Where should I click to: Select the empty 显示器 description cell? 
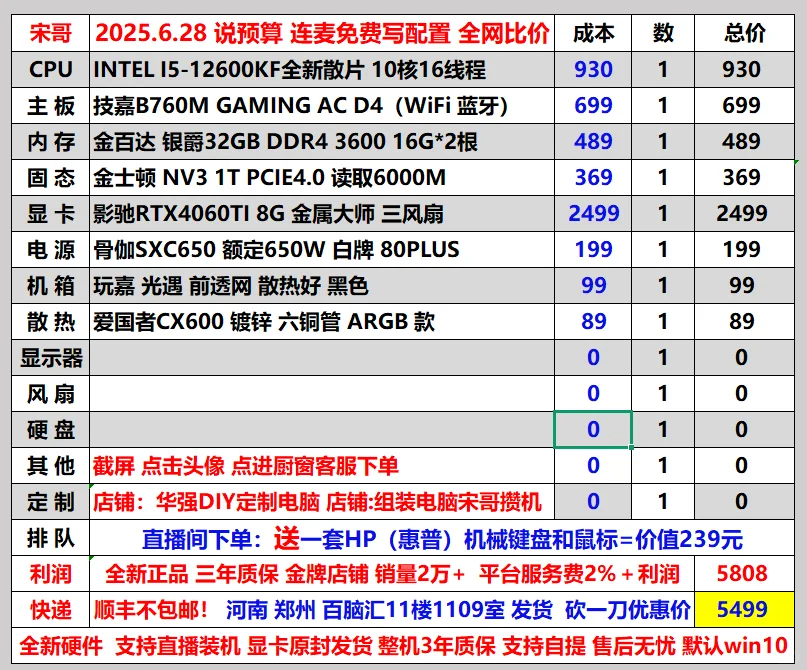tap(322, 358)
